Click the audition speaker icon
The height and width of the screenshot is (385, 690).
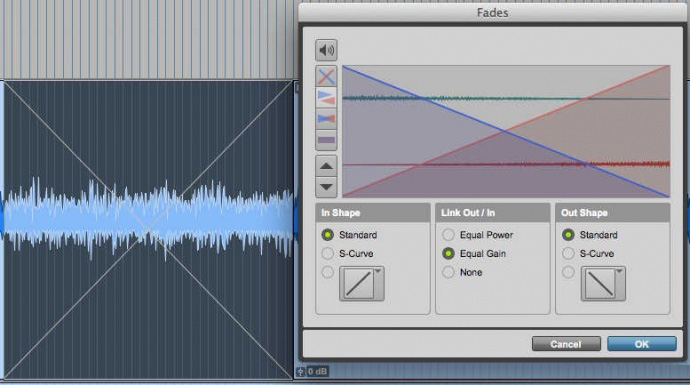[x=326, y=50]
